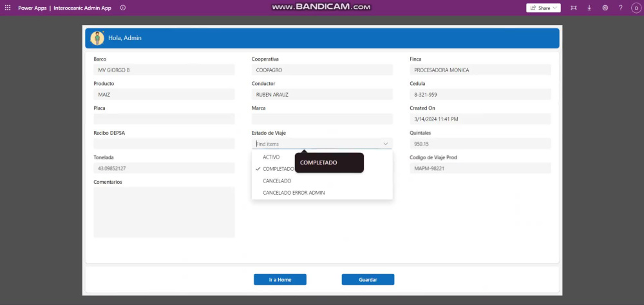Click the Created On label
Screen dimensions: 644x305
click(x=422, y=108)
